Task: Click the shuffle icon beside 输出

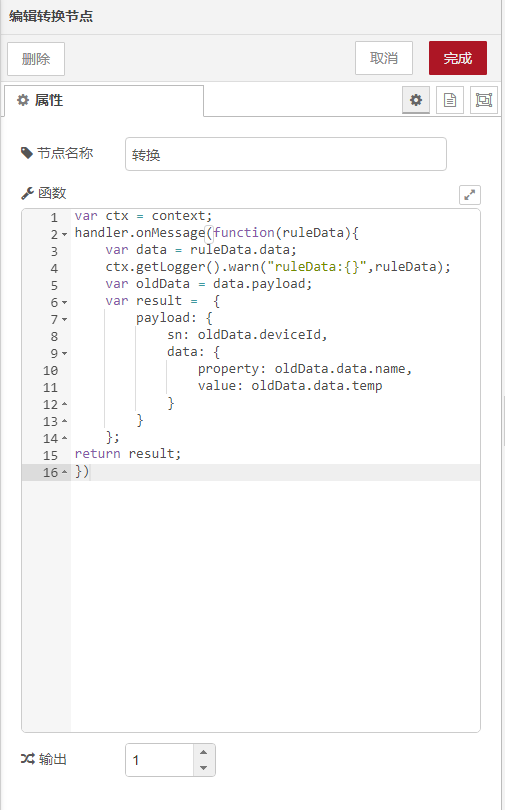Action: (x=27, y=759)
